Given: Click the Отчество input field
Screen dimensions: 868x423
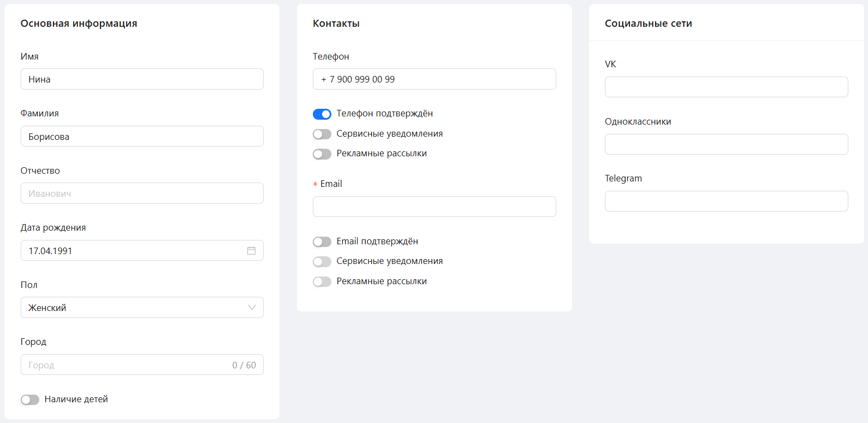Looking at the screenshot, I should pos(142,193).
